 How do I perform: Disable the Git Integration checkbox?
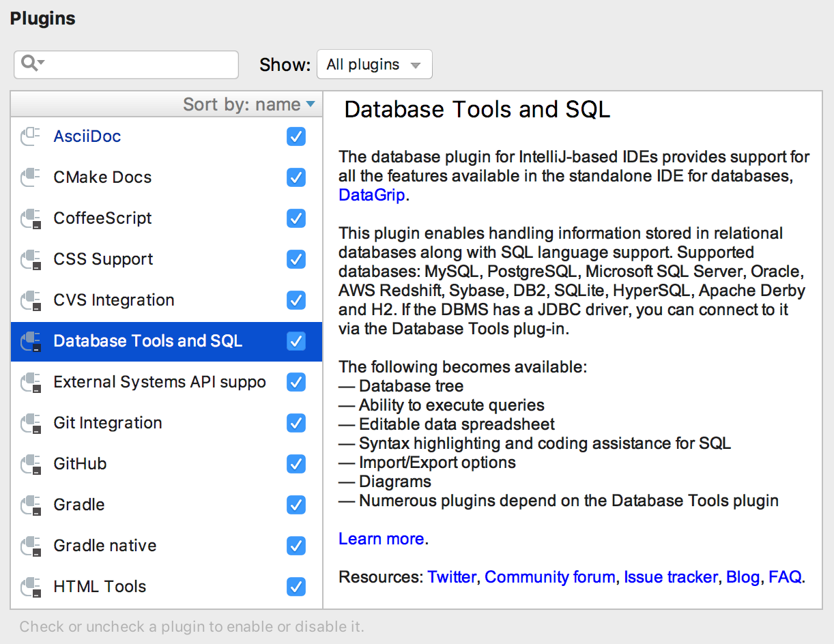[296, 423]
